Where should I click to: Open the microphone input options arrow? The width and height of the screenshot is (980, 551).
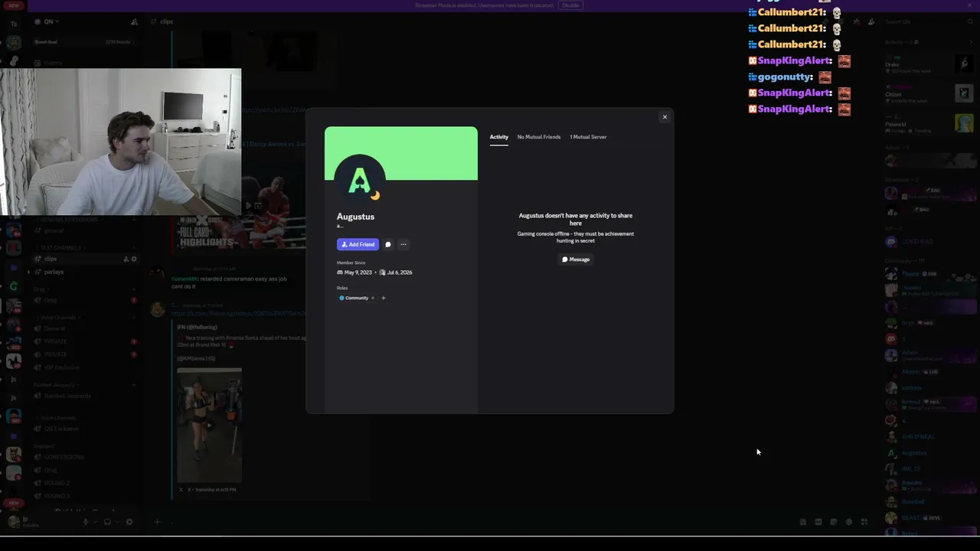click(x=94, y=522)
